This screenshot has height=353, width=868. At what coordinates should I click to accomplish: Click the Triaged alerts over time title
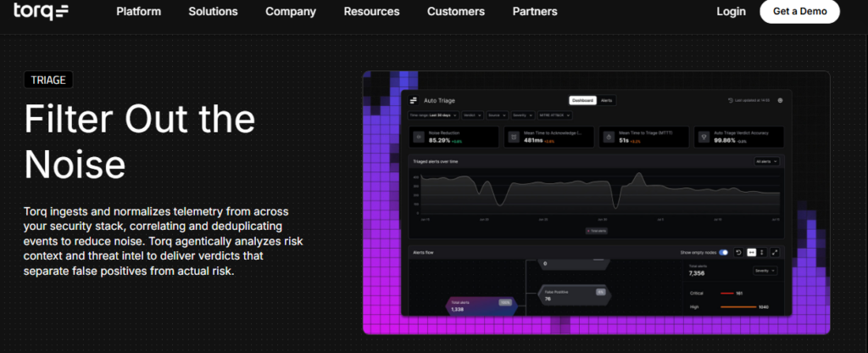pos(436,161)
